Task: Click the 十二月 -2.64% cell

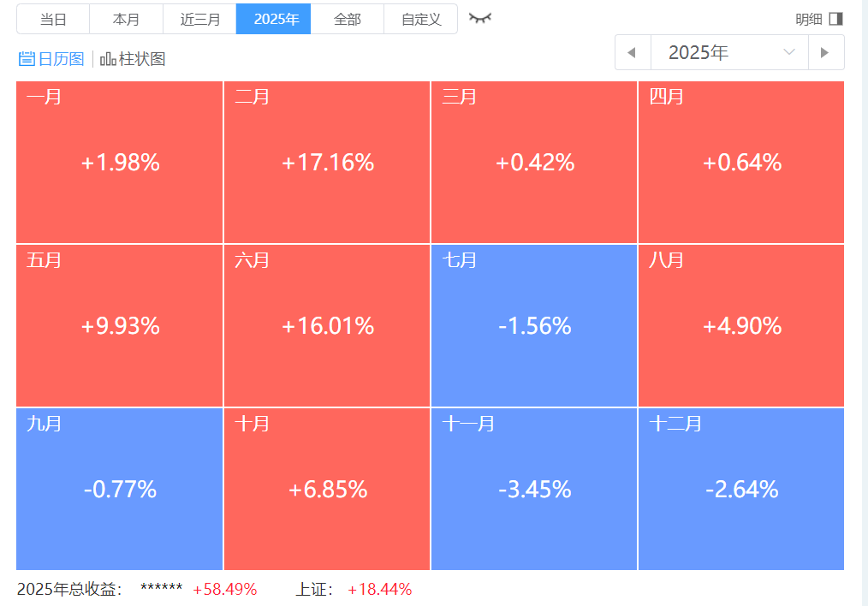Action: (741, 489)
